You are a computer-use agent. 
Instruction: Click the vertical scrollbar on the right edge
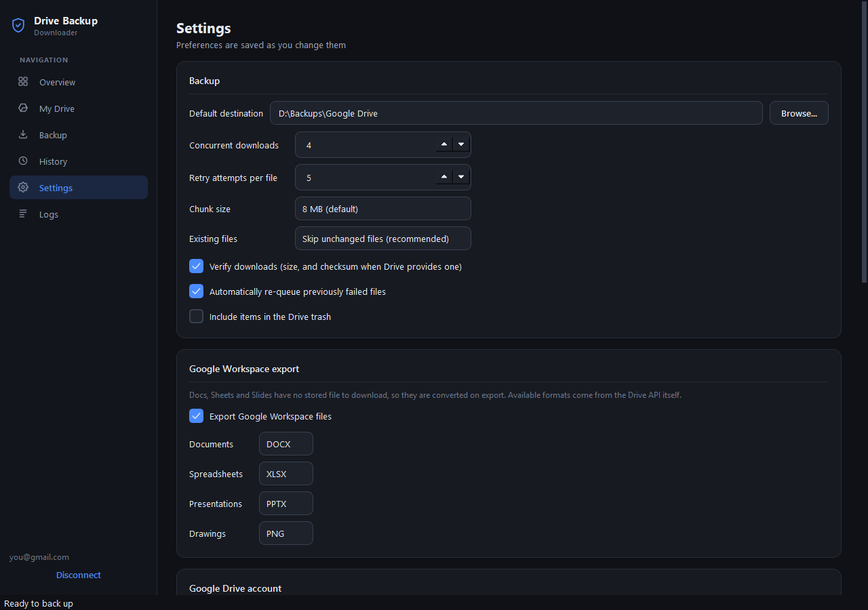[864, 142]
